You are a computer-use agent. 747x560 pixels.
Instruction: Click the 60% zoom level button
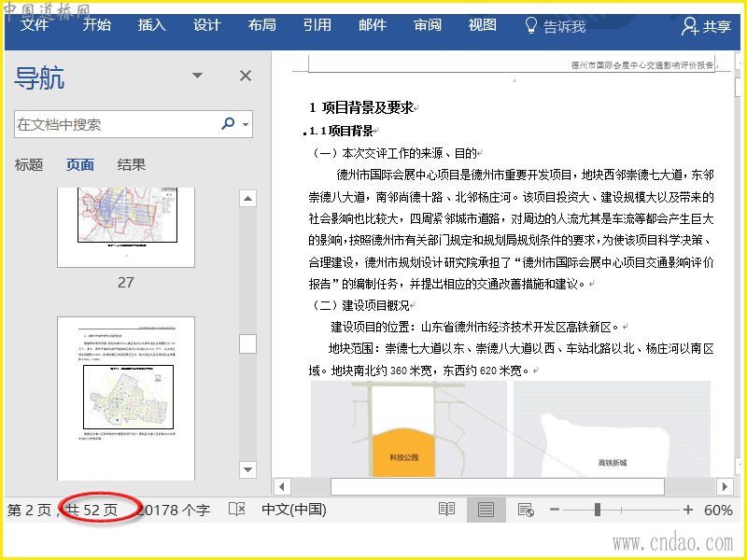tap(718, 510)
